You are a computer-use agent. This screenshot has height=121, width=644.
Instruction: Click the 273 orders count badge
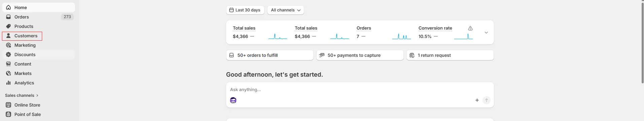point(67,17)
